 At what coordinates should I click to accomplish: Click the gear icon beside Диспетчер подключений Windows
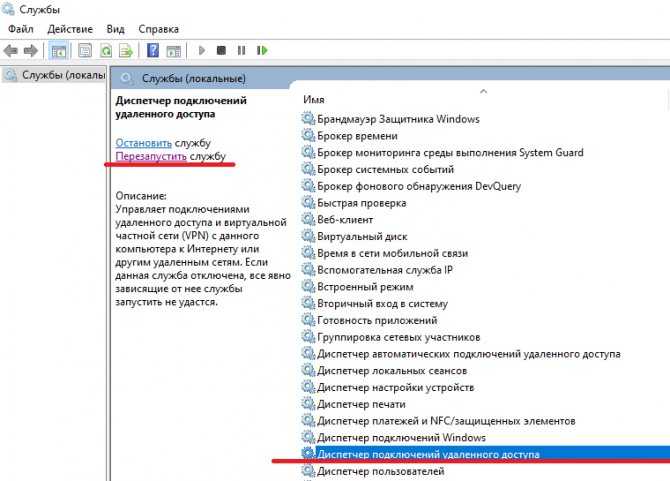[308, 437]
